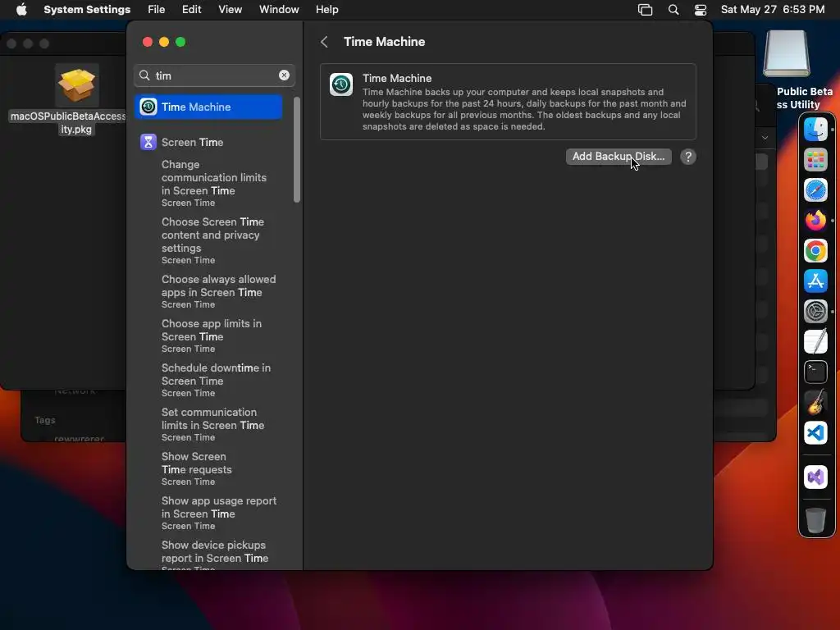Viewport: 840px width, 630px height.
Task: Open Terminal from the Dock
Action: click(815, 372)
